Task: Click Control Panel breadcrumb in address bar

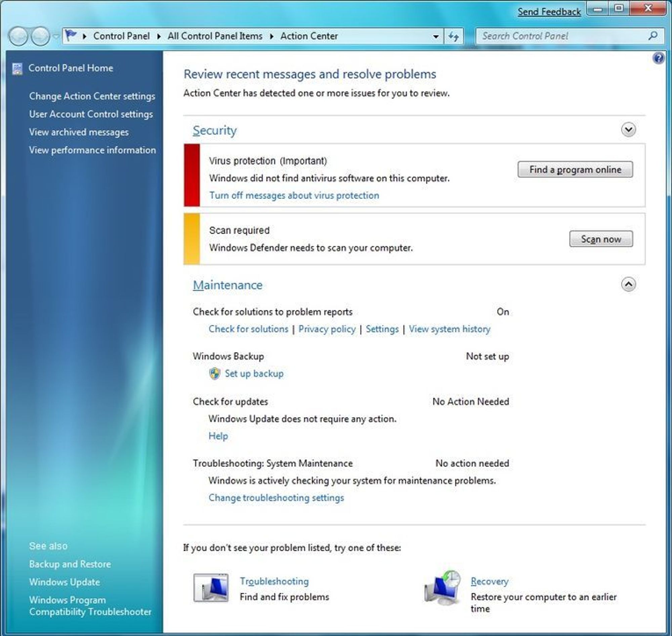Action: (121, 36)
